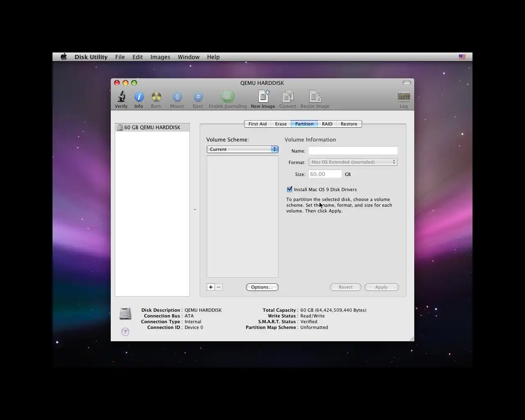This screenshot has height=420, width=525.
Task: Open the Help menu
Action: pos(213,57)
